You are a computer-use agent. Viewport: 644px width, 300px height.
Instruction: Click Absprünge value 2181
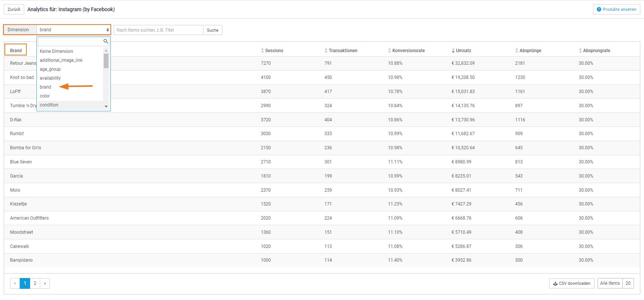tap(520, 63)
